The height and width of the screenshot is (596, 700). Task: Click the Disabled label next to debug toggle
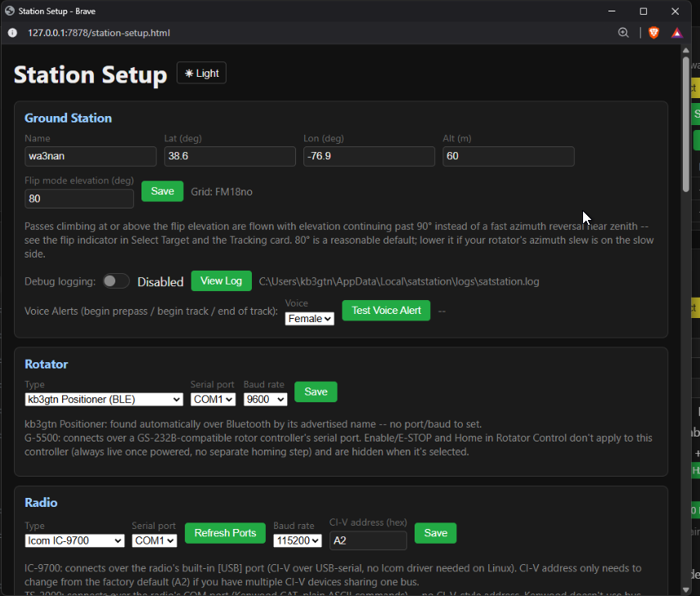click(x=160, y=282)
